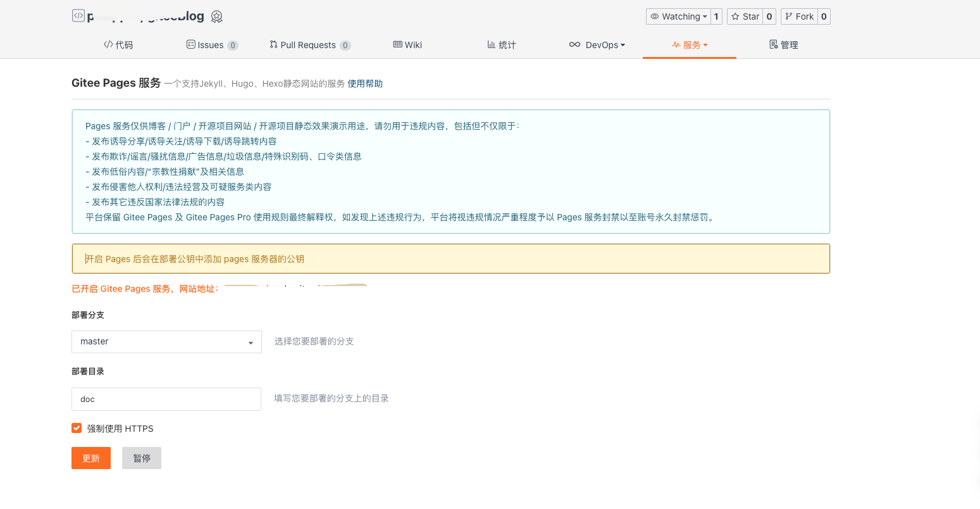Image resolution: width=980 pixels, height=509 pixels.
Task: Click the DevOps infinity icon
Action: 574,44
